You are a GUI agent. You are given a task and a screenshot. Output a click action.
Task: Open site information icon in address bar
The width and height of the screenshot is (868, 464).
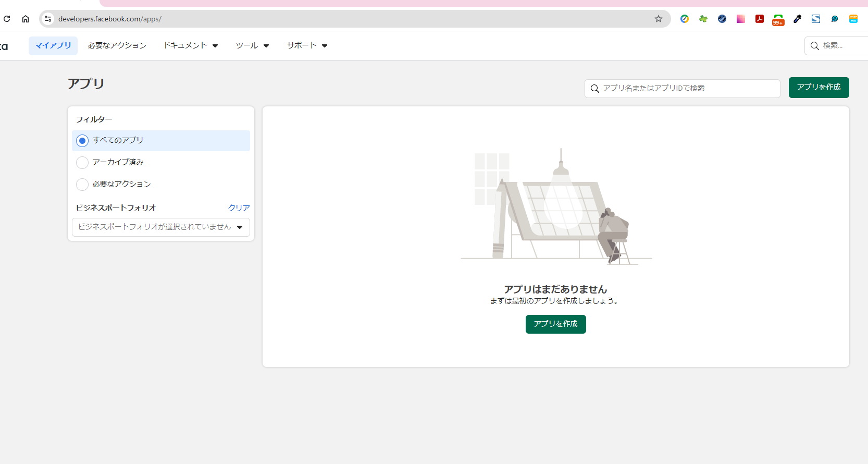(48, 19)
